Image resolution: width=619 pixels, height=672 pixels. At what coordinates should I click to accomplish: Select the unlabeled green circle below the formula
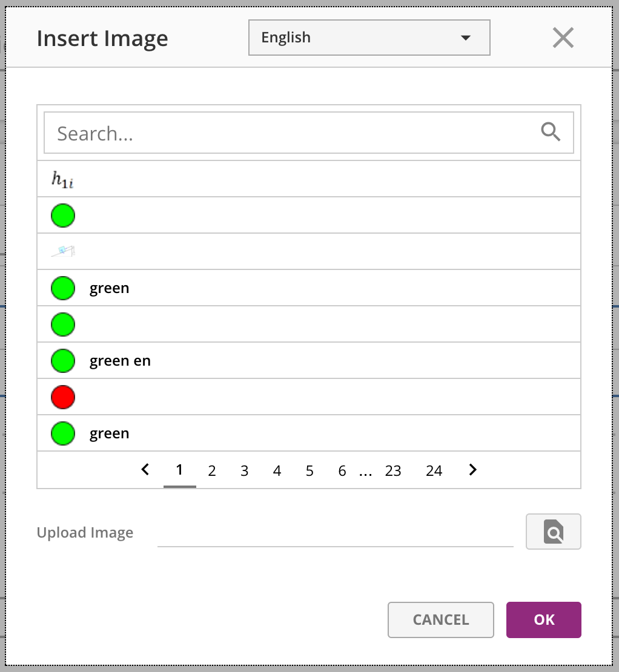(x=63, y=216)
